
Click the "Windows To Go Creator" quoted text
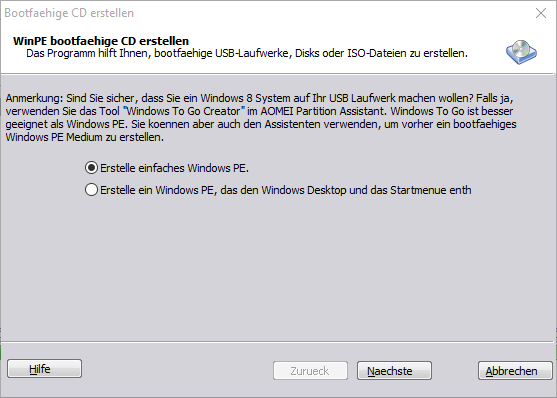185,111
